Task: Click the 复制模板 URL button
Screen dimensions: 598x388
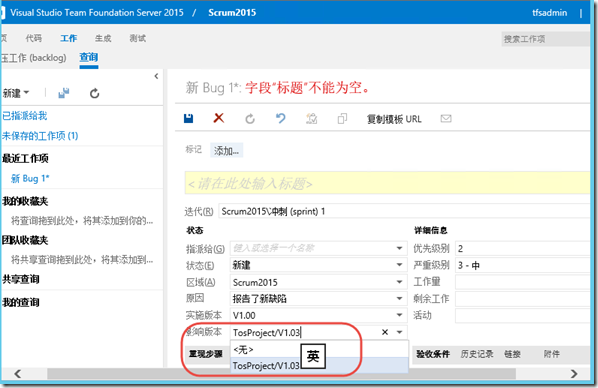Action: coord(394,119)
